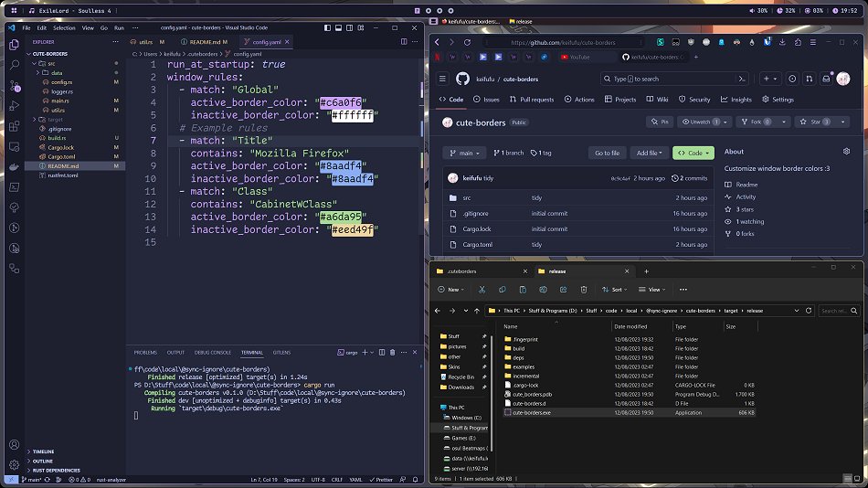Select cute-borders.pdb in the file list

coord(530,394)
